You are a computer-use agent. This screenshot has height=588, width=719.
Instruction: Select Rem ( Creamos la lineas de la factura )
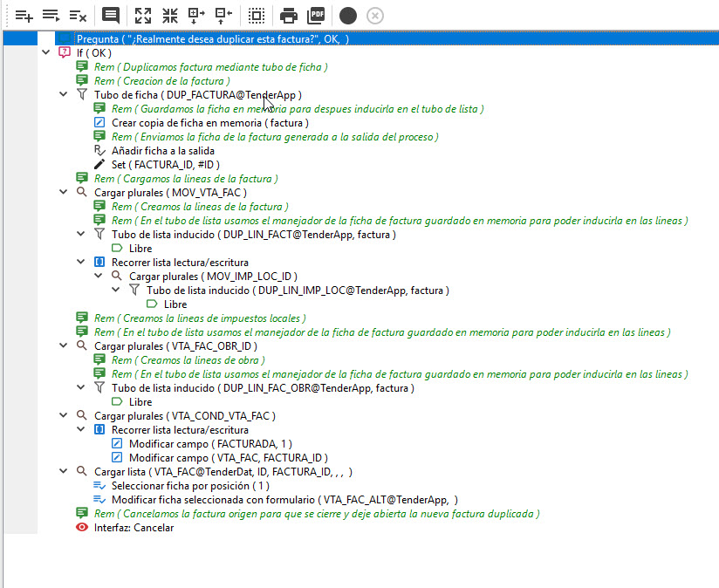click(x=200, y=207)
